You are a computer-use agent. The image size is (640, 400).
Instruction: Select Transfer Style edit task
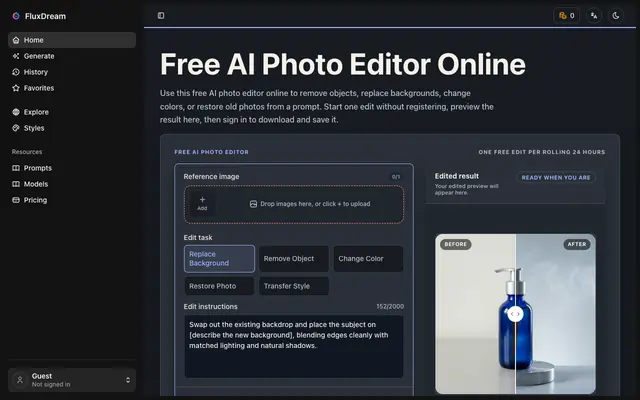click(293, 286)
